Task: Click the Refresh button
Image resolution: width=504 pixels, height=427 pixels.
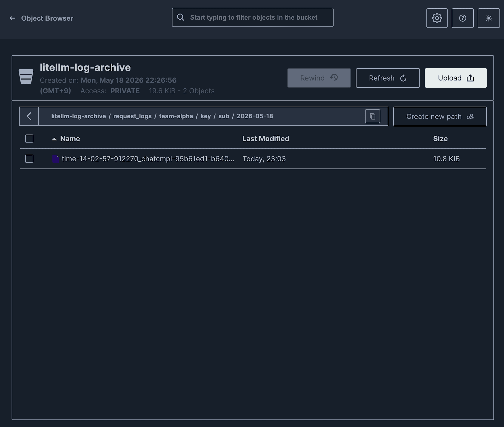Action: pyautogui.click(x=388, y=78)
